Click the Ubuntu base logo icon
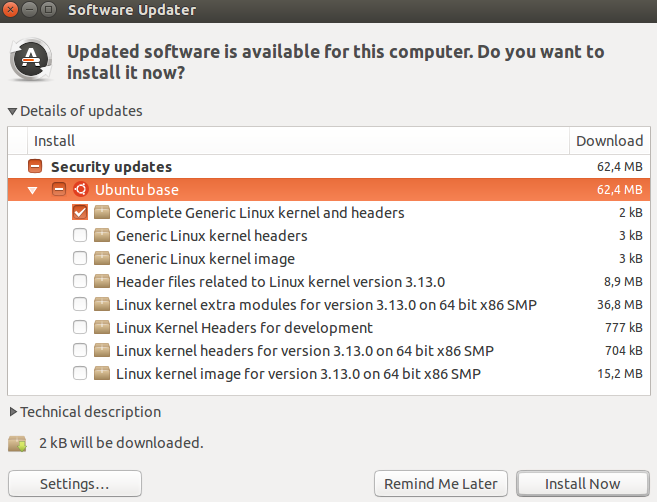 (81, 190)
